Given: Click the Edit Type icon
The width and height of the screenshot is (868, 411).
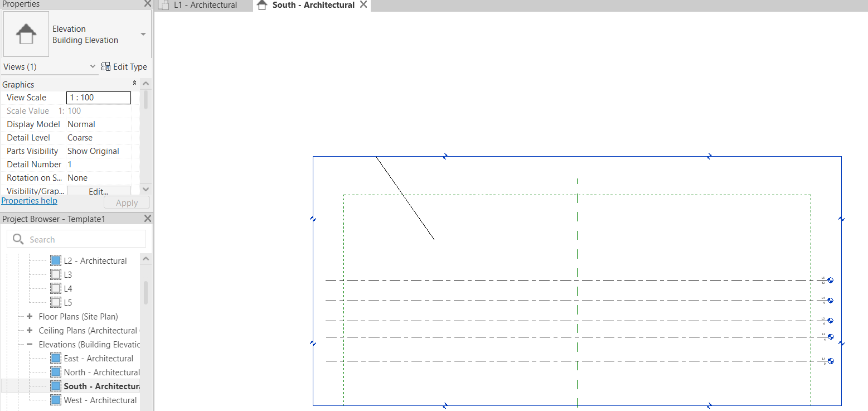Looking at the screenshot, I should click(x=106, y=66).
